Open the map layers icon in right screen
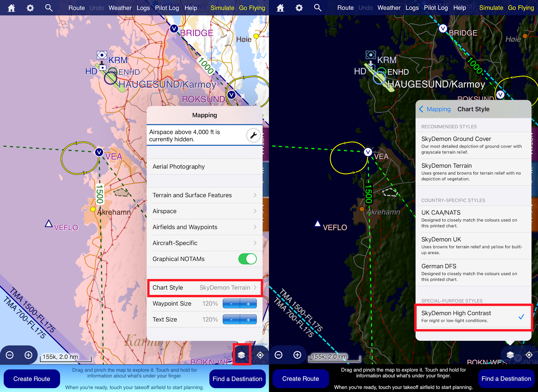Screen dimensions: 538x392 click(510, 355)
